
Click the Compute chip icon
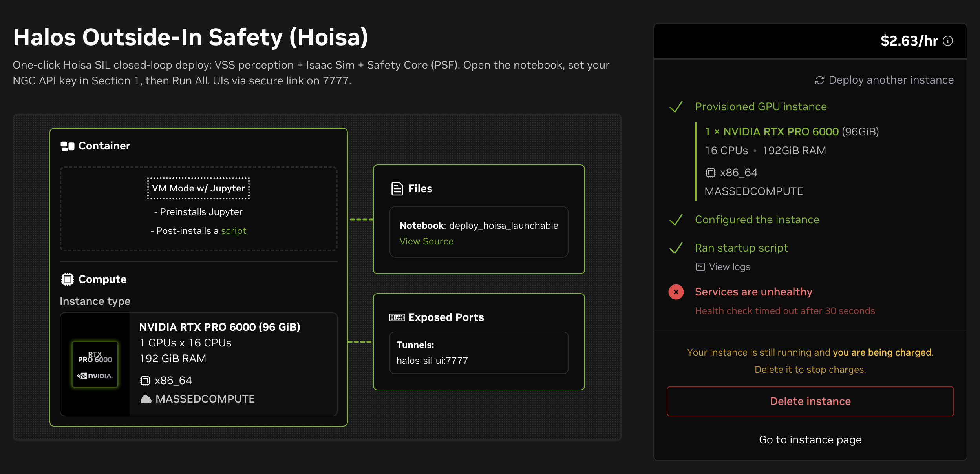[x=68, y=279]
